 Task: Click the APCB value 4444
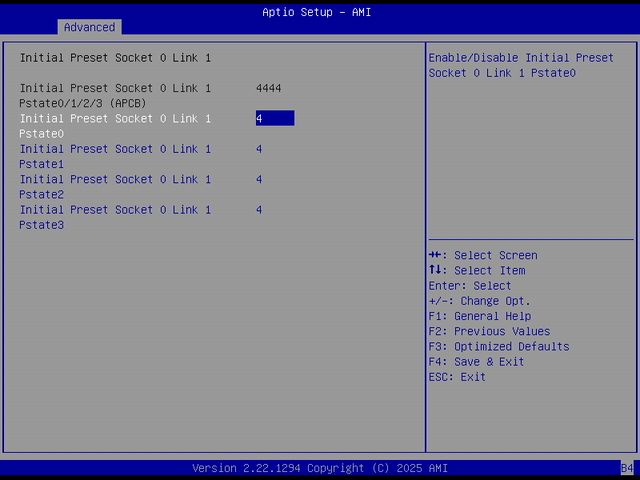[269, 88]
